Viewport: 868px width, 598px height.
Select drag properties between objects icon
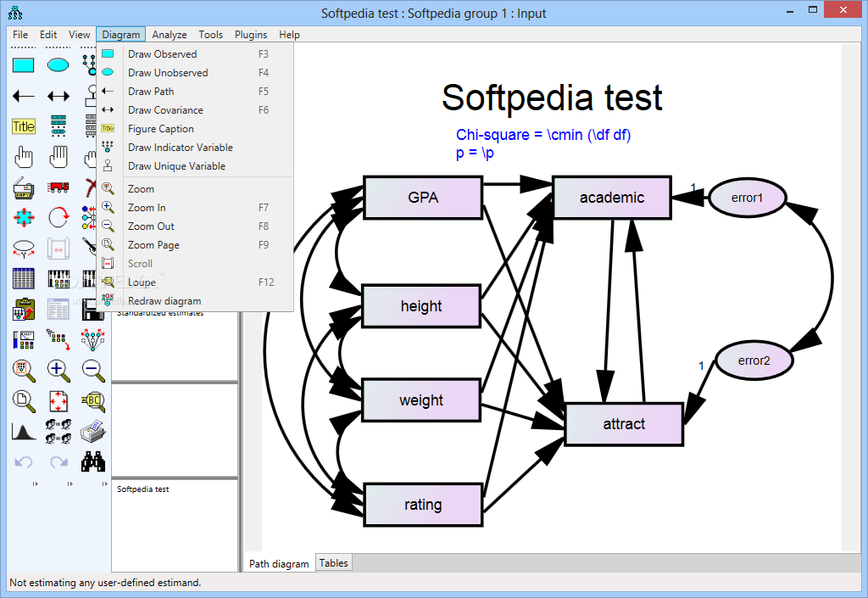point(58,340)
